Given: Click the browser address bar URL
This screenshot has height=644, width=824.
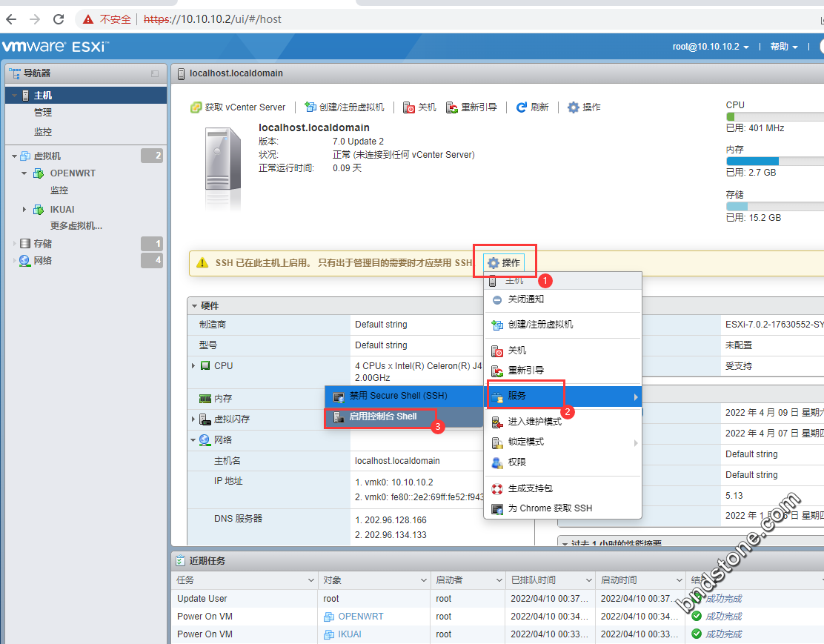Looking at the screenshot, I should point(213,19).
